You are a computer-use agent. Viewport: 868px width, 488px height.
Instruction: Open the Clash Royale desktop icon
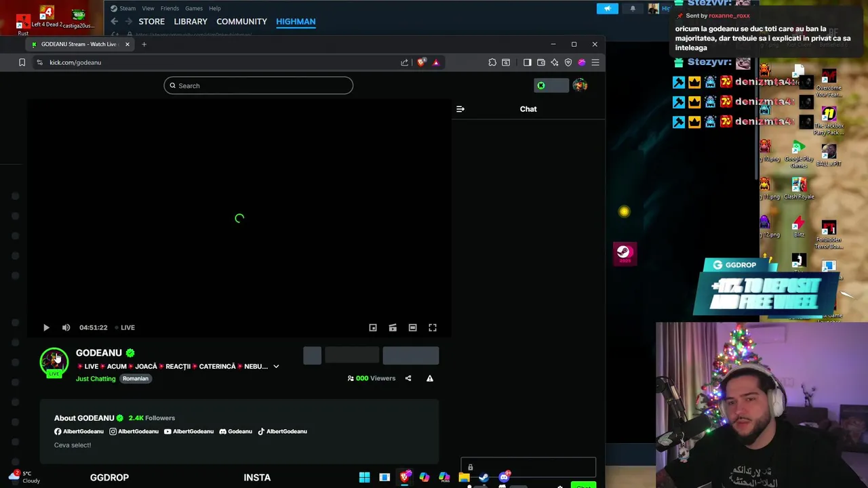799,188
